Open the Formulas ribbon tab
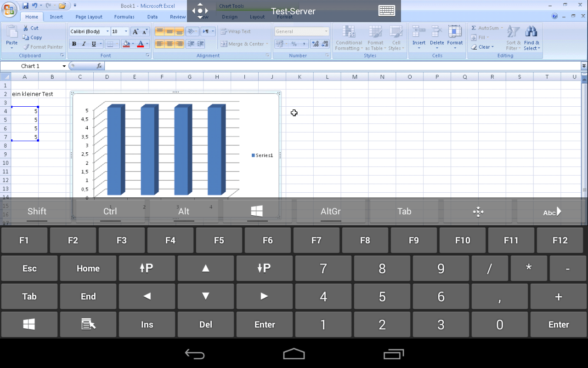This screenshot has height=368, width=588. [x=124, y=17]
